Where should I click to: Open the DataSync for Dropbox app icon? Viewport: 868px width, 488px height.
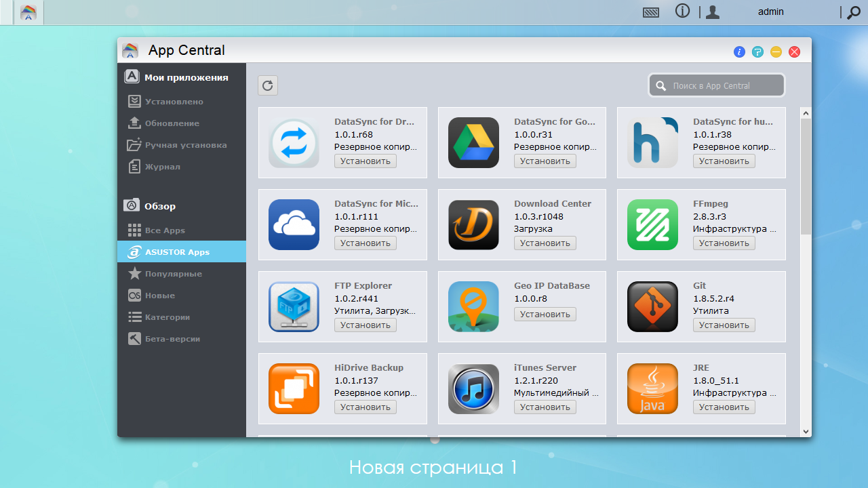pos(294,142)
